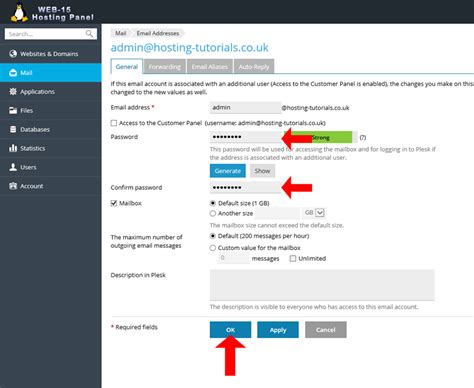Select Default size (1 GB) radio button
The height and width of the screenshot is (388, 474).
213,203
